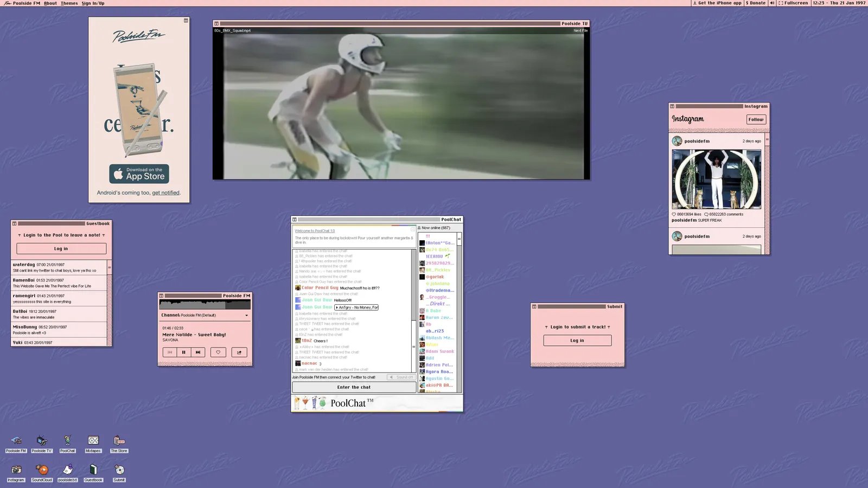The width and height of the screenshot is (868, 488).
Task: Pause the Poolside FM player
Action: pos(184,352)
